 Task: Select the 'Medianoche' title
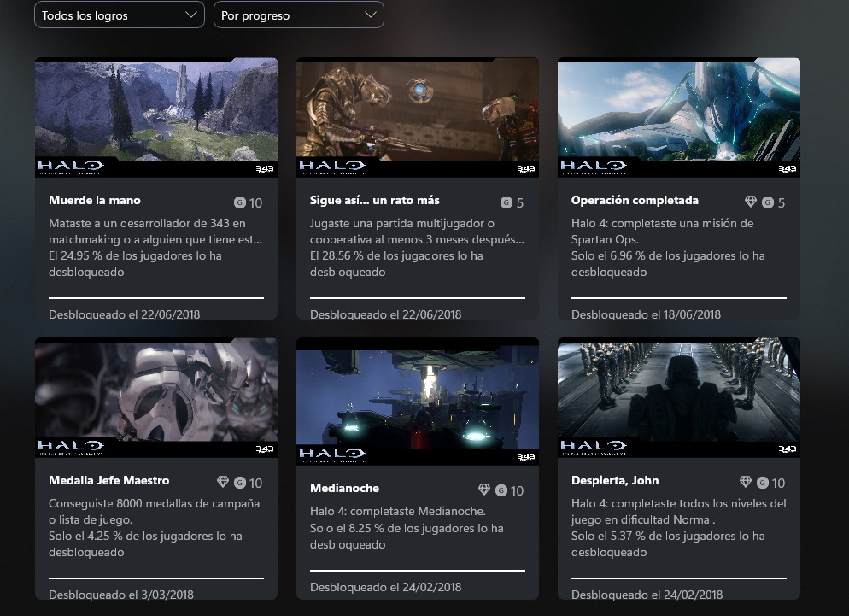tap(344, 488)
